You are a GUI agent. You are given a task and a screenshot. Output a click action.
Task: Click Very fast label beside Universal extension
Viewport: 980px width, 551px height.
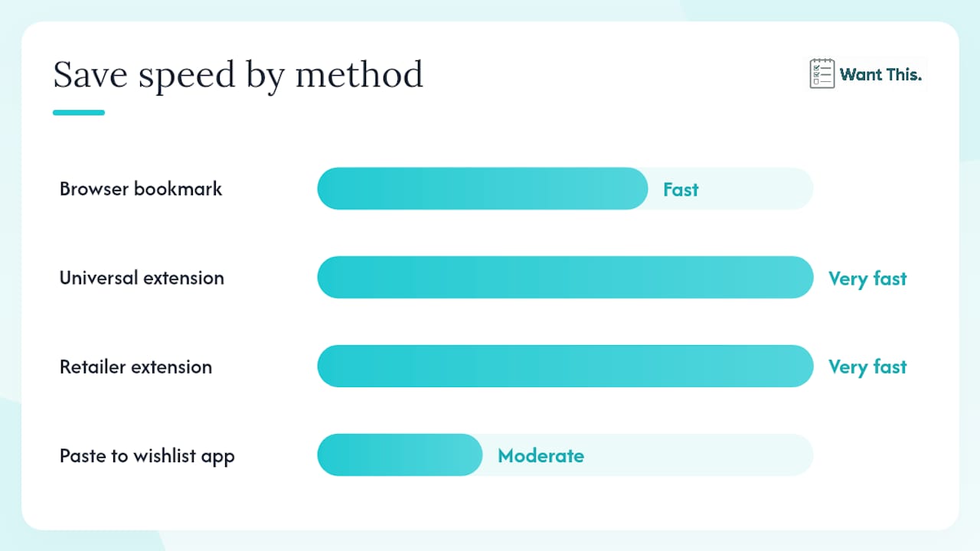coord(867,279)
